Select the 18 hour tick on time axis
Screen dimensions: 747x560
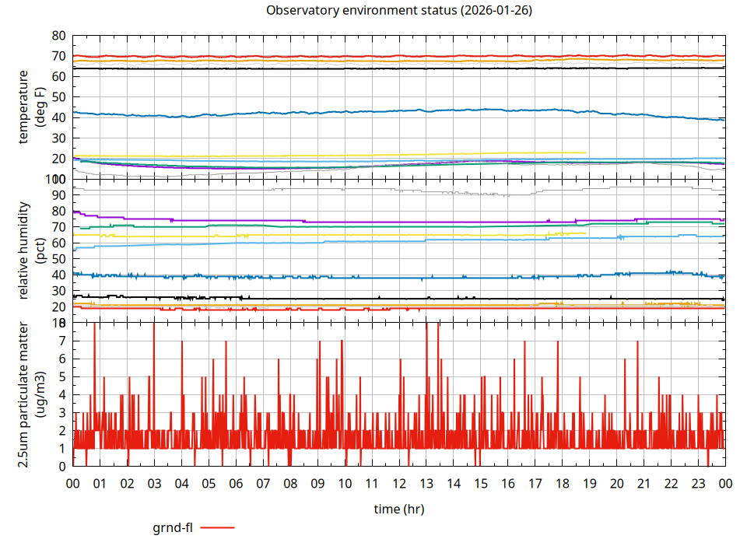click(x=562, y=483)
